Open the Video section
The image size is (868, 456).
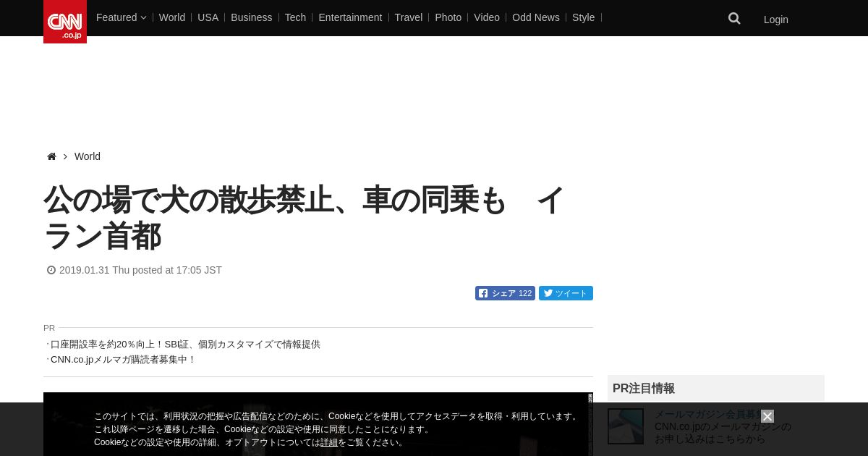487,17
